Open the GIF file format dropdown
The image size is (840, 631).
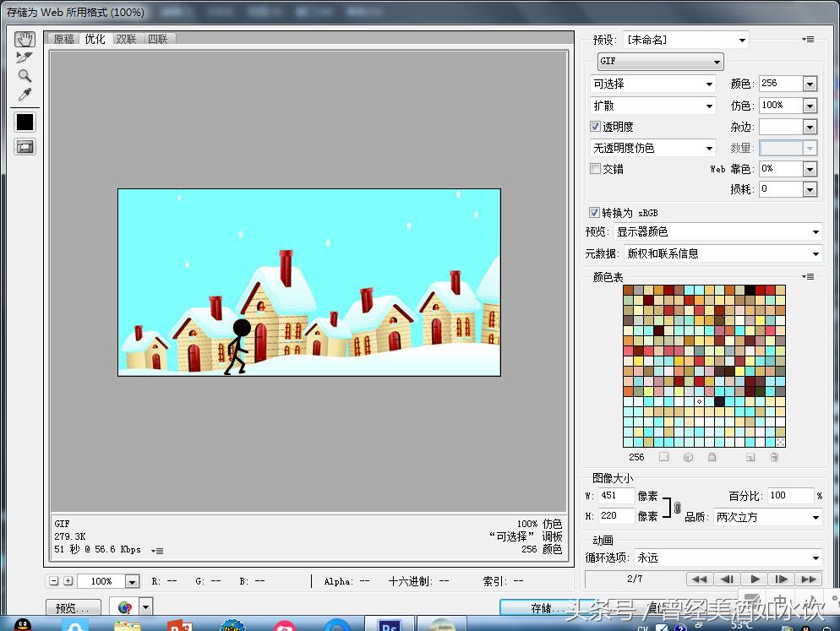(660, 62)
